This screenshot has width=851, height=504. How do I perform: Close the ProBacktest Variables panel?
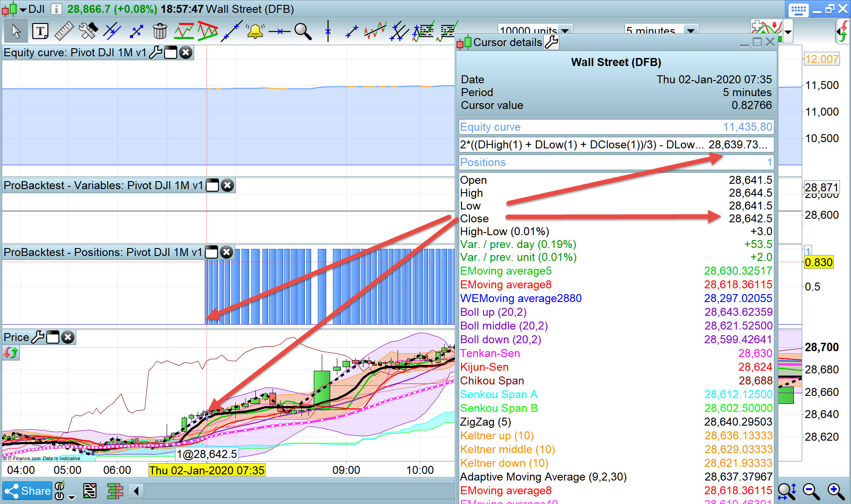click(227, 186)
